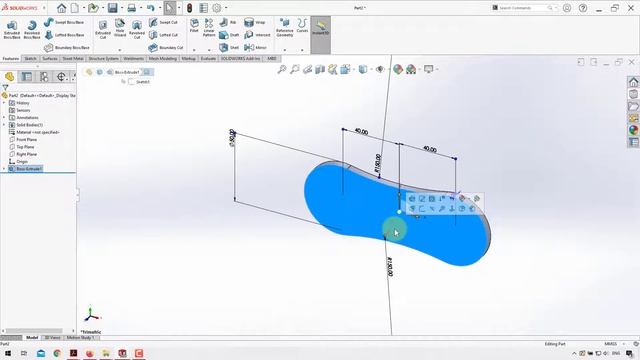
Task: Select the Wrap tool
Action: click(255, 22)
